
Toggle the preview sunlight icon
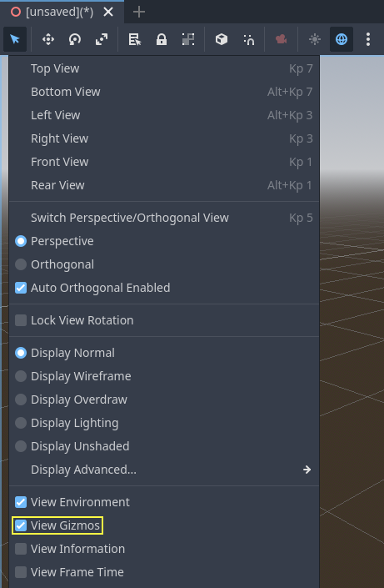(x=315, y=39)
